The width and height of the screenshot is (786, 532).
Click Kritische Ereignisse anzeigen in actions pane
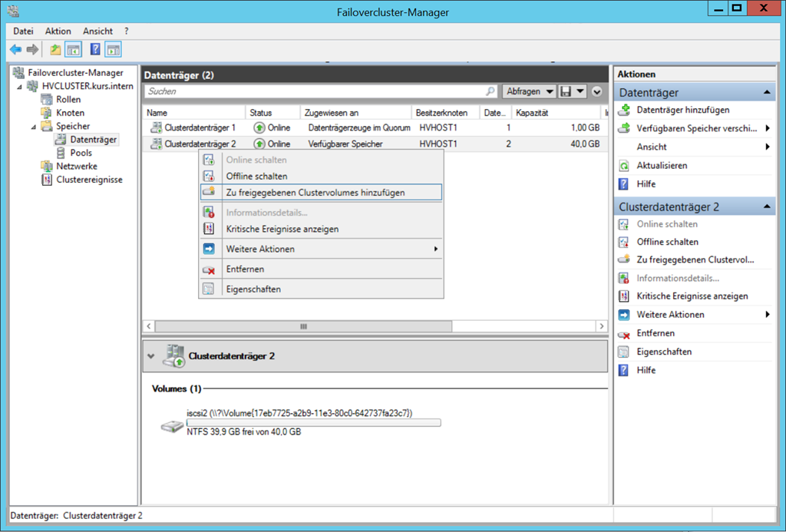(x=692, y=296)
